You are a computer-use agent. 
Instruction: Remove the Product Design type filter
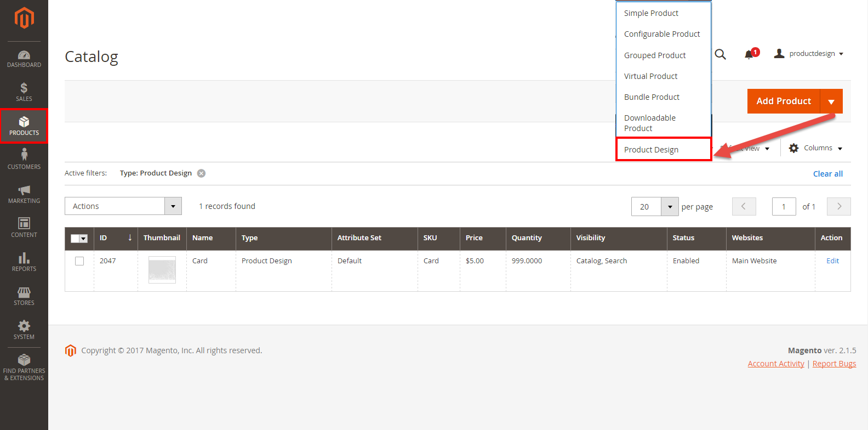[202, 173]
